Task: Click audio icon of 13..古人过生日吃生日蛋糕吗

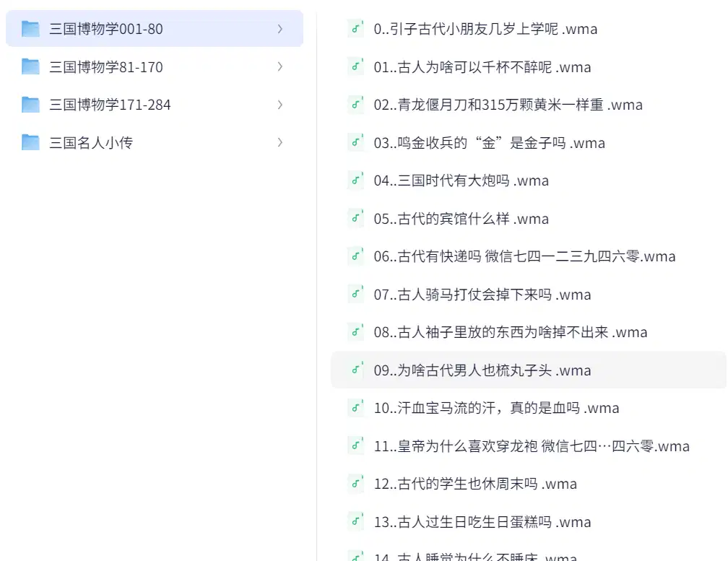Action: pyautogui.click(x=355, y=521)
